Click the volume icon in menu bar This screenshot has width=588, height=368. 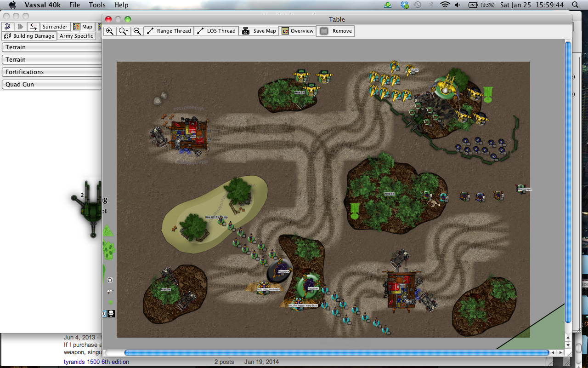pyautogui.click(x=458, y=5)
